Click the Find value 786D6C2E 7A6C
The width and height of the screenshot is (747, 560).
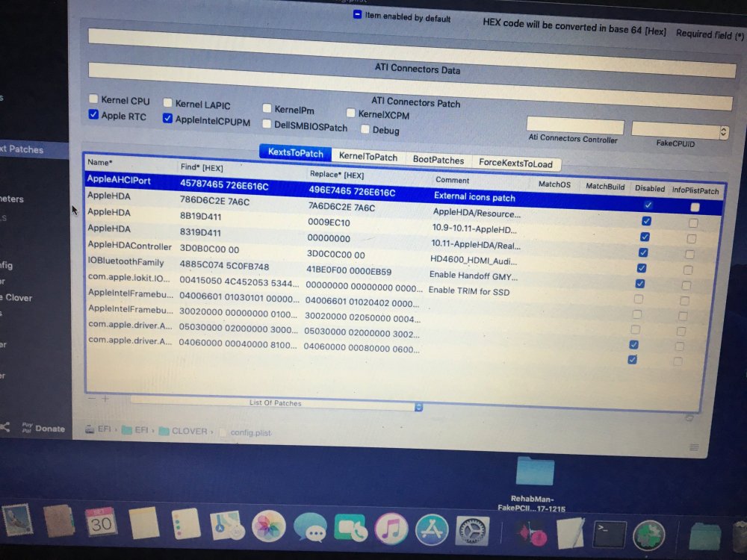coord(214,200)
